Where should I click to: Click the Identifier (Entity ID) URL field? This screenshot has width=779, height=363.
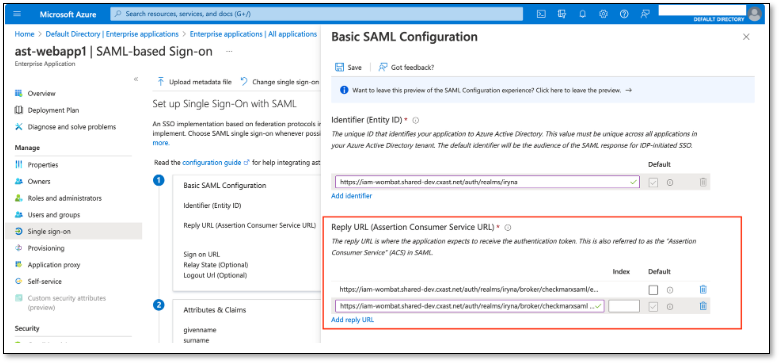tap(487, 182)
